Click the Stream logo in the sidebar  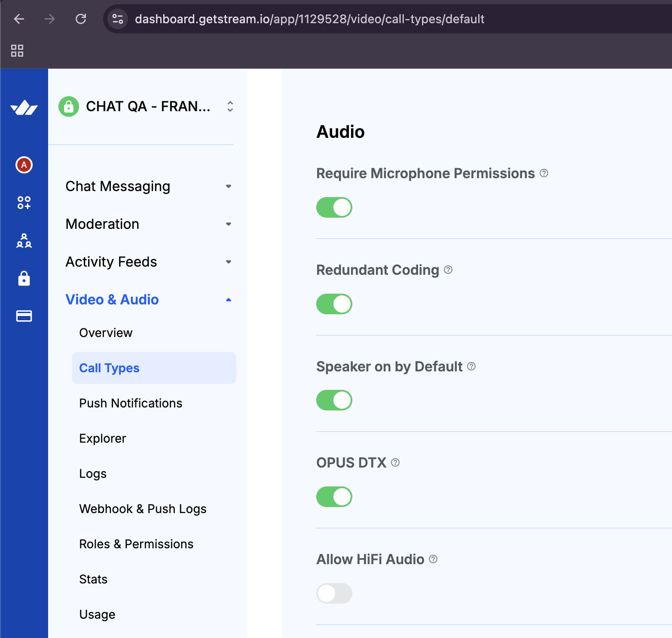click(x=24, y=108)
